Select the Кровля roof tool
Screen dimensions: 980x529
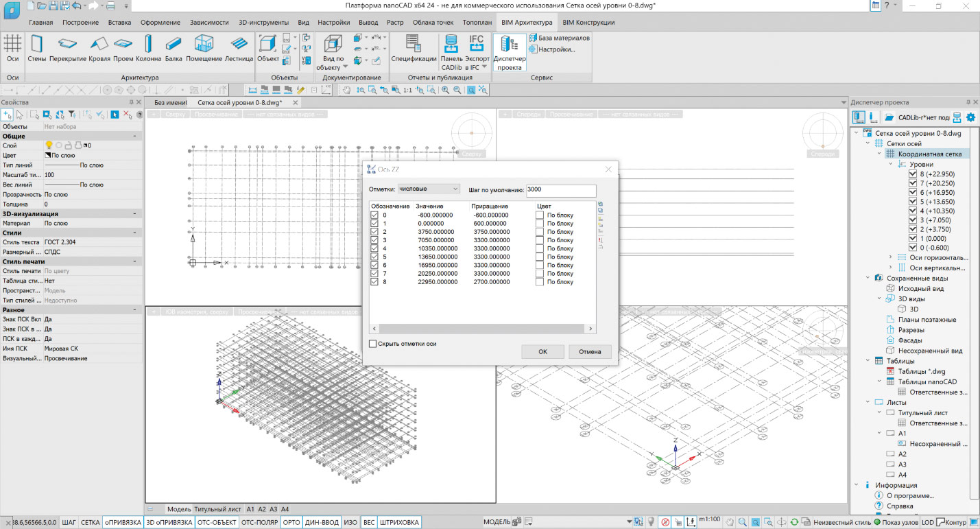tap(99, 49)
